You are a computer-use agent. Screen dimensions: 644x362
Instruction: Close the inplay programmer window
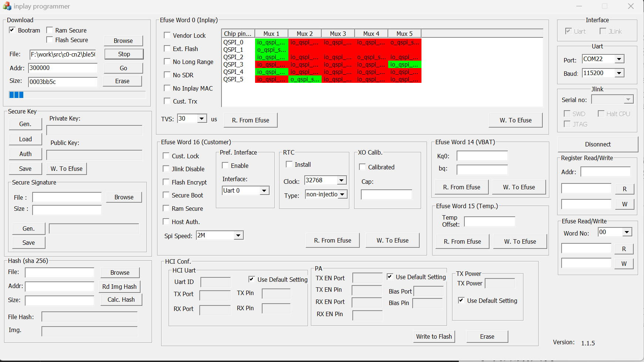(631, 6)
